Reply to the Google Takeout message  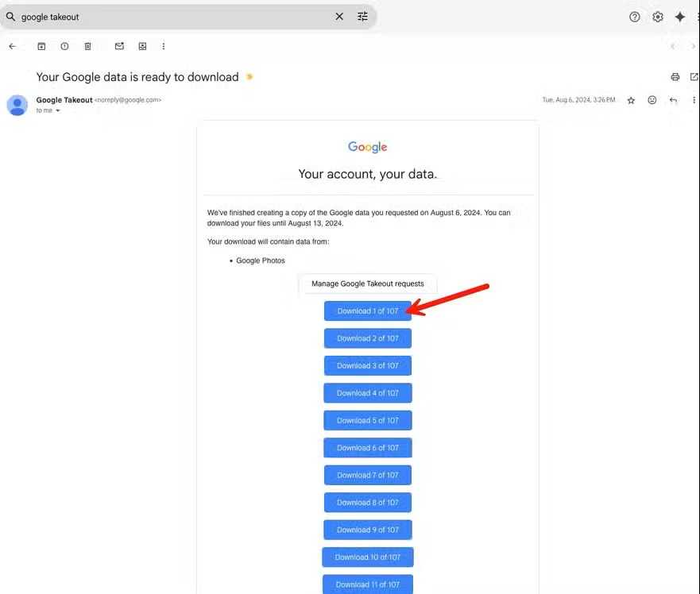[x=673, y=100]
